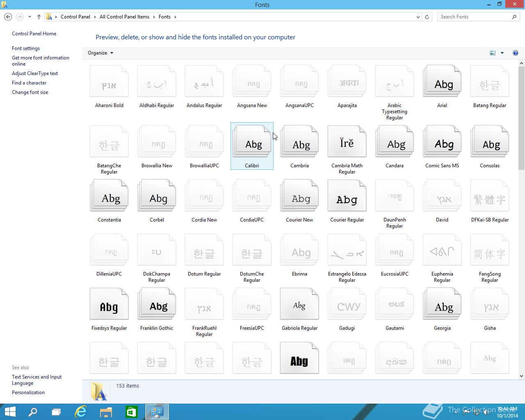
Task: Select the Batang Regular font
Action: 490,82
